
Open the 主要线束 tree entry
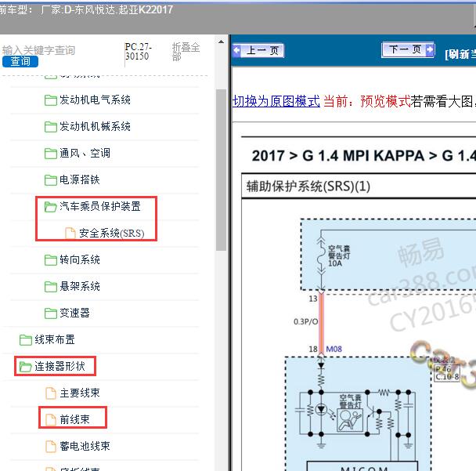80,393
